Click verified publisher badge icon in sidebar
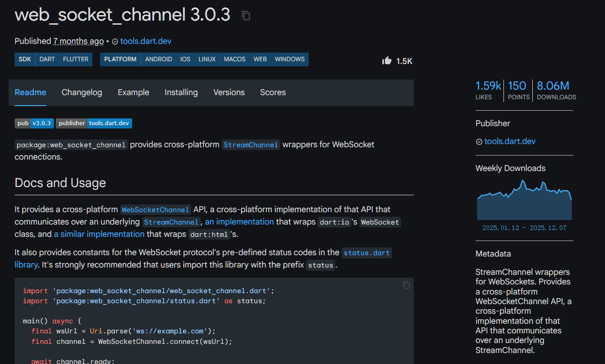 point(479,142)
